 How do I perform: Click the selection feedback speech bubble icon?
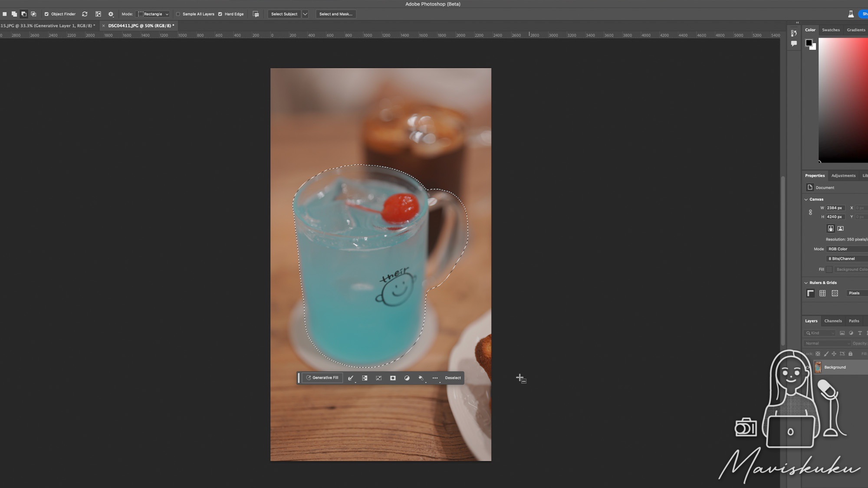click(256, 14)
